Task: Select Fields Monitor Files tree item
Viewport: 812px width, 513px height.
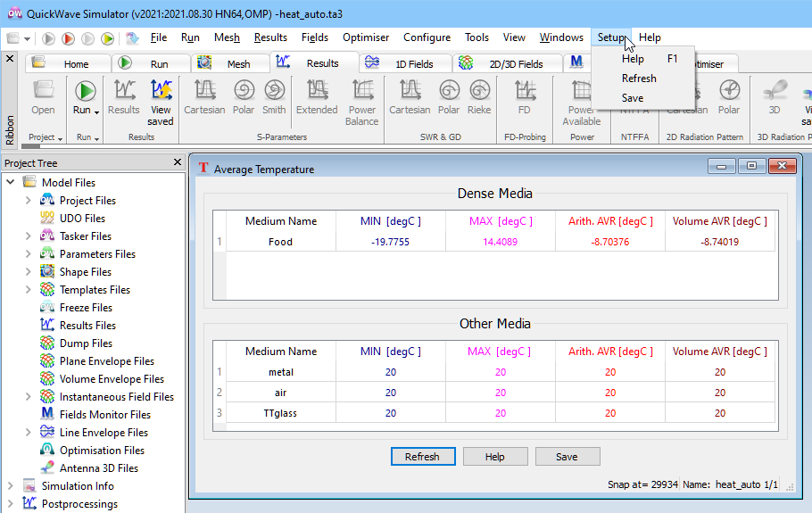Action: point(104,415)
